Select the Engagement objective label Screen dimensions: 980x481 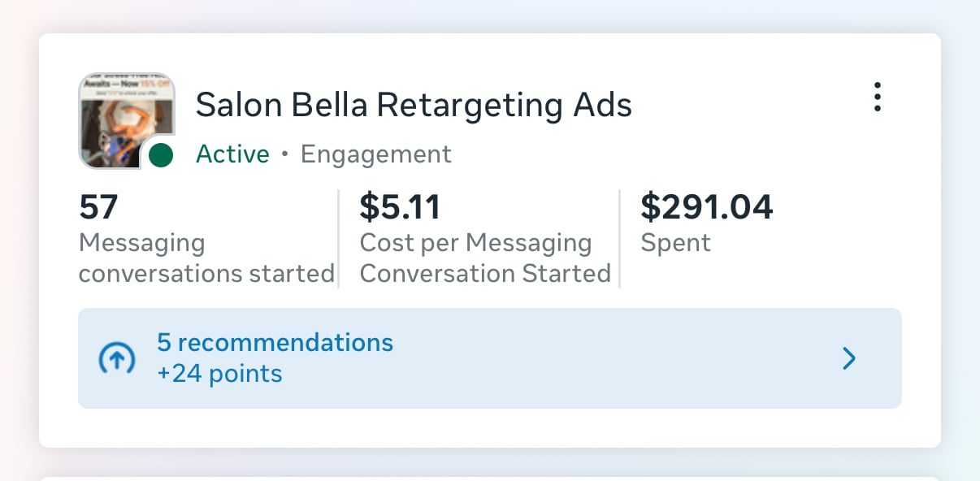tap(375, 154)
